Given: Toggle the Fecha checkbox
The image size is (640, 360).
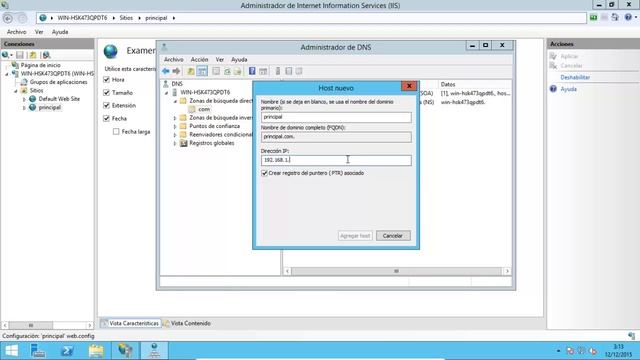Looking at the screenshot, I should point(107,118).
